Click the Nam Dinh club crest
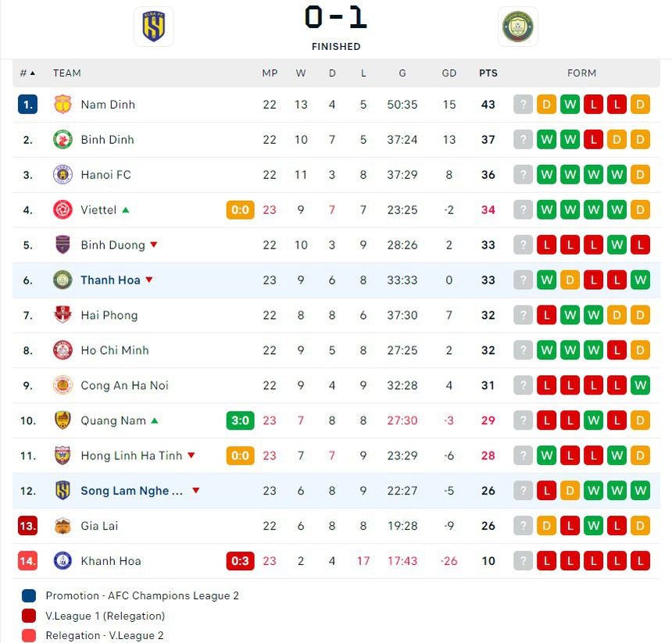 tap(63, 105)
